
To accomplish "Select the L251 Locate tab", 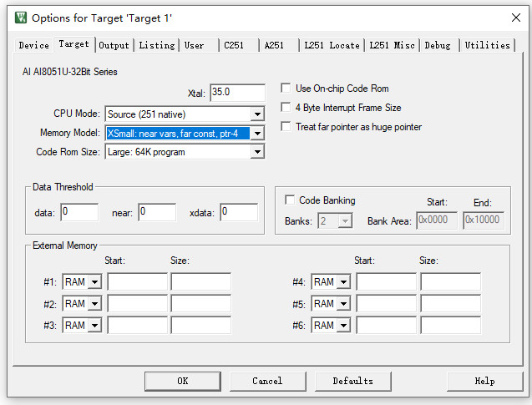I will (x=332, y=45).
